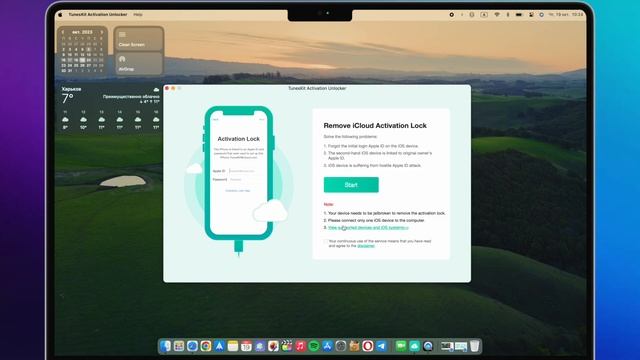Open Trash in the dock
Viewport: 640px width, 360px height.
474,346
